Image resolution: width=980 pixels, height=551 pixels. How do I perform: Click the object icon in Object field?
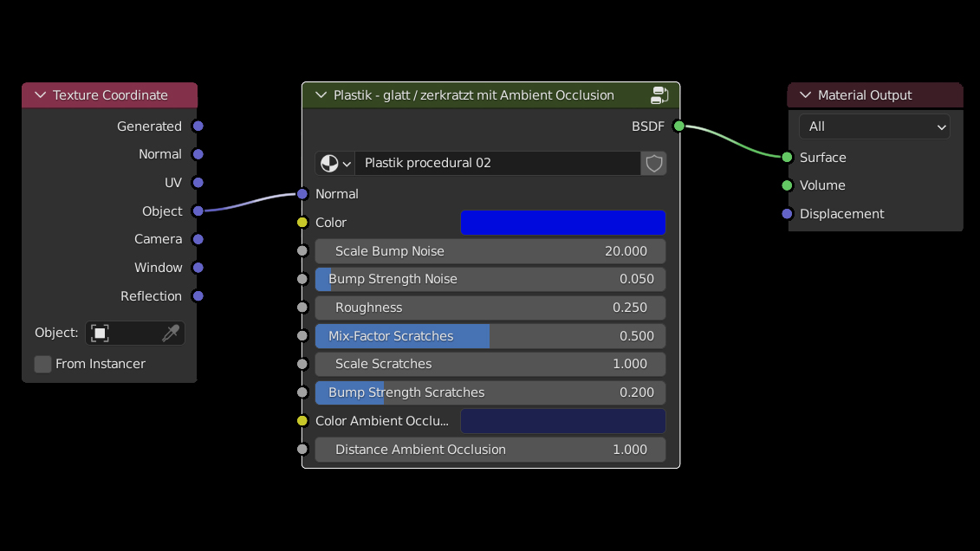(x=101, y=334)
